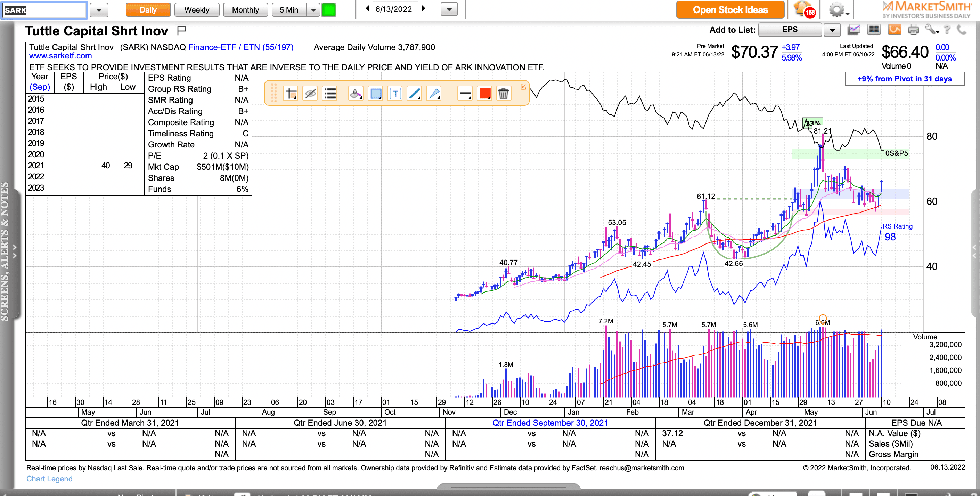Click the orange circle marker above 6.6M volume
Viewport: 980px width, 496px height.
[823, 318]
